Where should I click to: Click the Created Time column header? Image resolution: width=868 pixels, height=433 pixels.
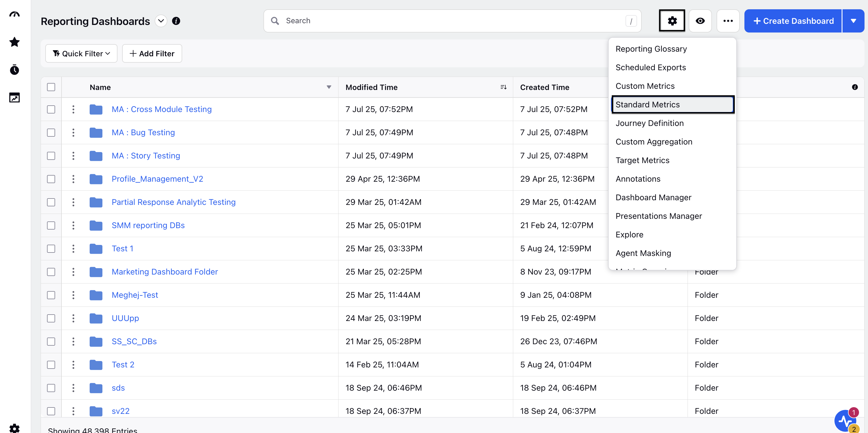click(545, 87)
